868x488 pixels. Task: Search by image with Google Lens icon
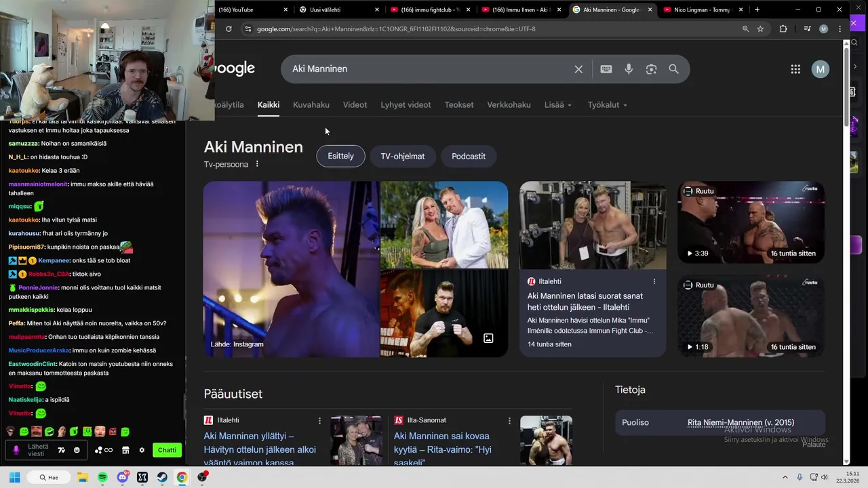[651, 69]
